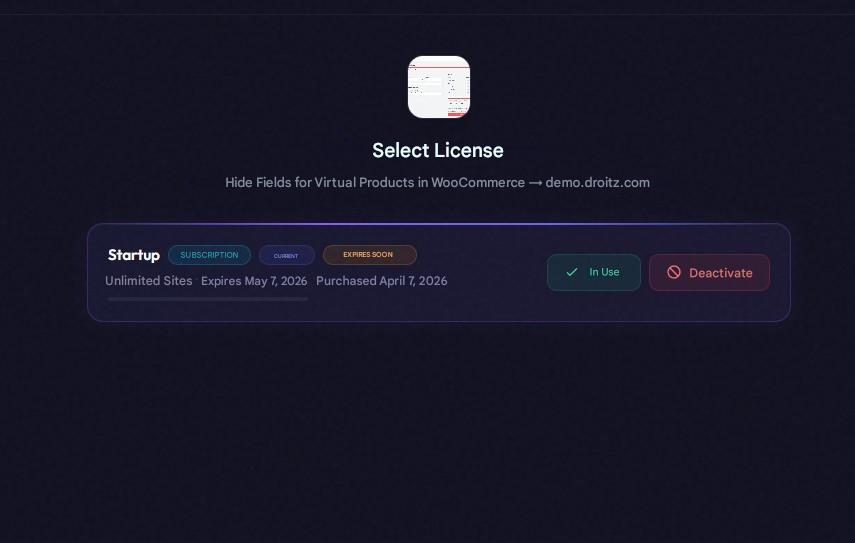Click the word WooCommerce in the subtitle
The width and height of the screenshot is (855, 543).
click(478, 183)
